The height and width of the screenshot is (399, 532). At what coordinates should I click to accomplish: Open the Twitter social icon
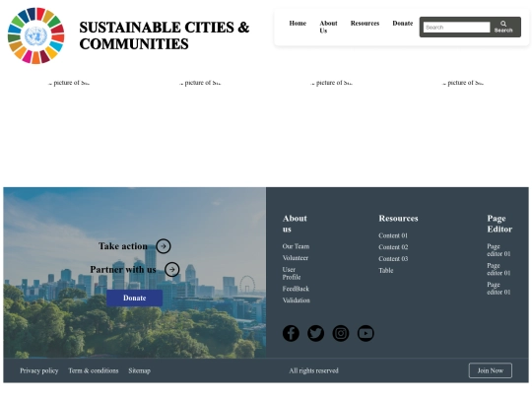click(315, 333)
